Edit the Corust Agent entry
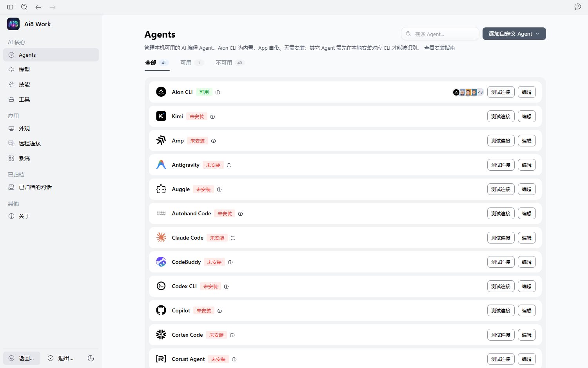This screenshot has width=588, height=368. tap(526, 359)
